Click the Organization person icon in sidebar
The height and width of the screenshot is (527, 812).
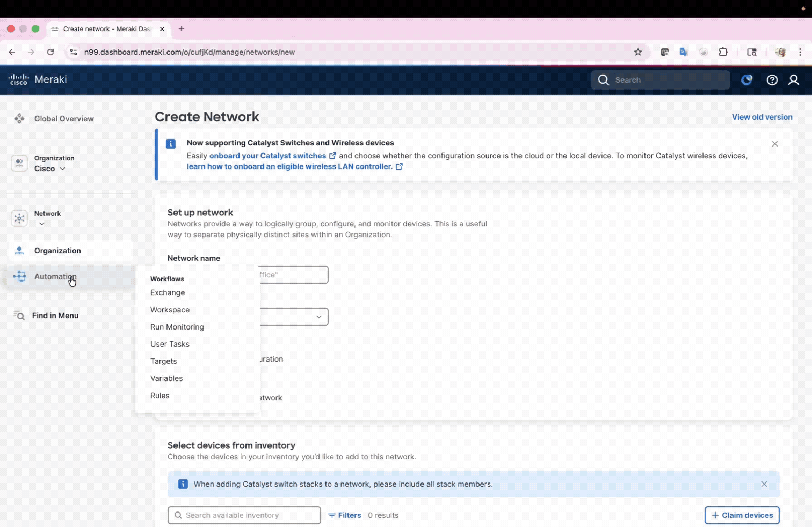click(x=19, y=251)
